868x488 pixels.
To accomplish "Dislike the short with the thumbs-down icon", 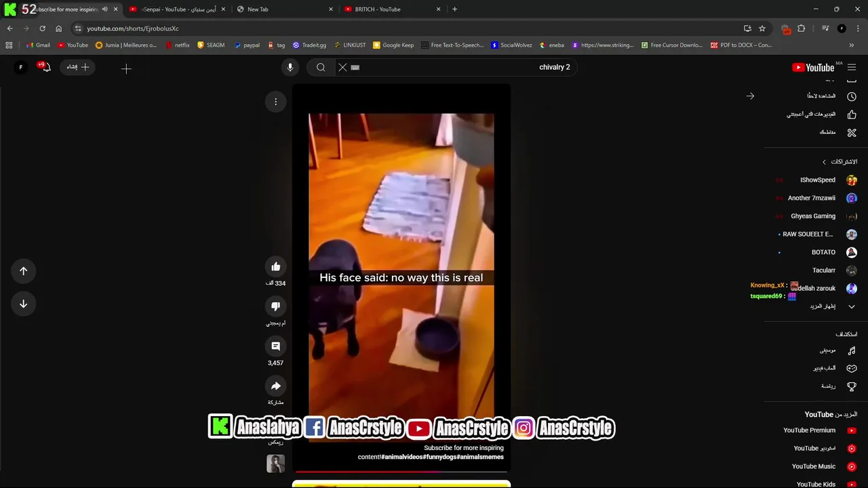I will click(x=275, y=306).
